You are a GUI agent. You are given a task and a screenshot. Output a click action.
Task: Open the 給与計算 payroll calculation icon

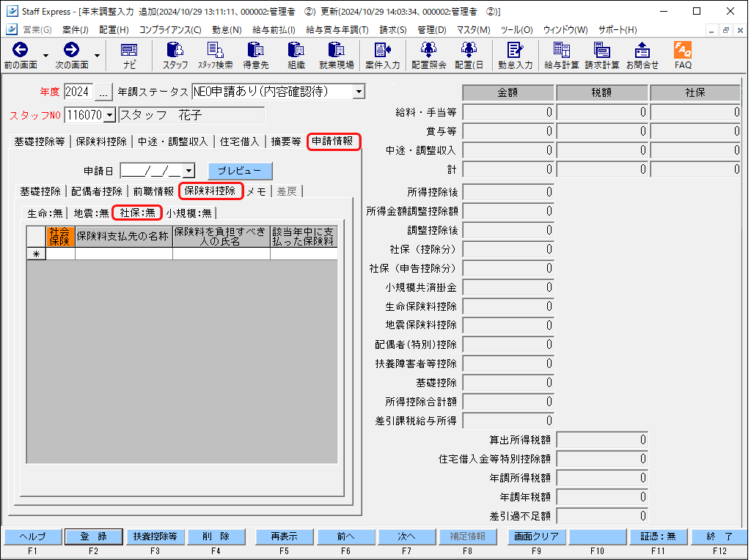pyautogui.click(x=561, y=56)
